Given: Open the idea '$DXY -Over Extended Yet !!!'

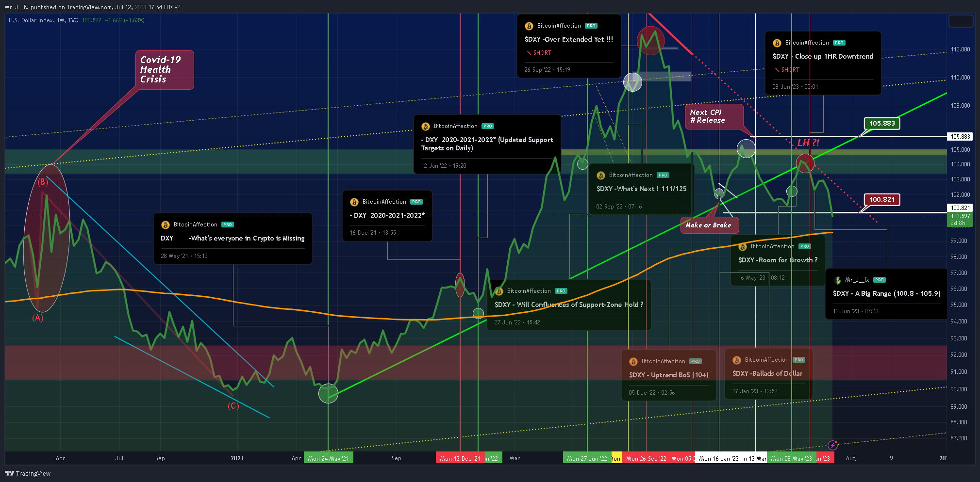Looking at the screenshot, I should pyautogui.click(x=568, y=39).
